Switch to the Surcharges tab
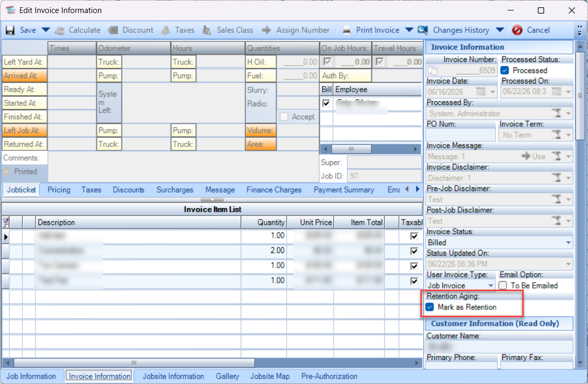Screen dimensions: 588x384 pos(175,190)
